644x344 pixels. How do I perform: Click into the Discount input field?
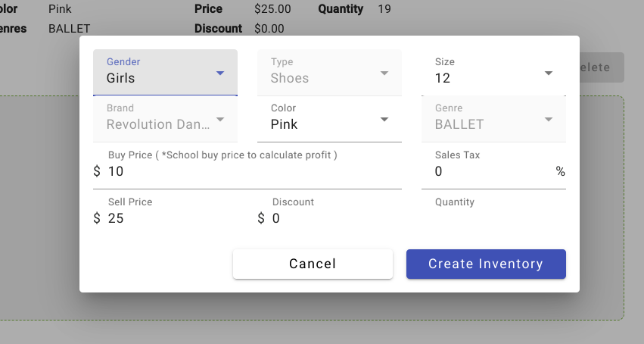[337, 219]
